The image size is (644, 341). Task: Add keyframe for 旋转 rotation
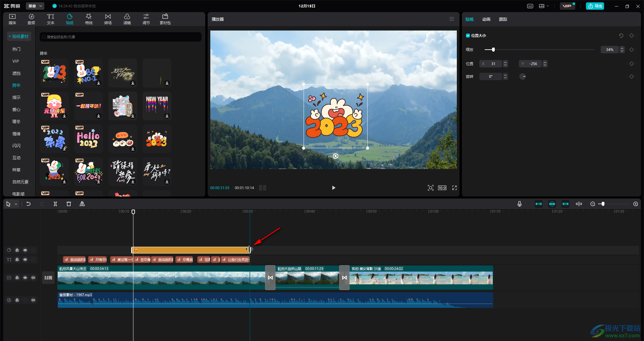(632, 76)
